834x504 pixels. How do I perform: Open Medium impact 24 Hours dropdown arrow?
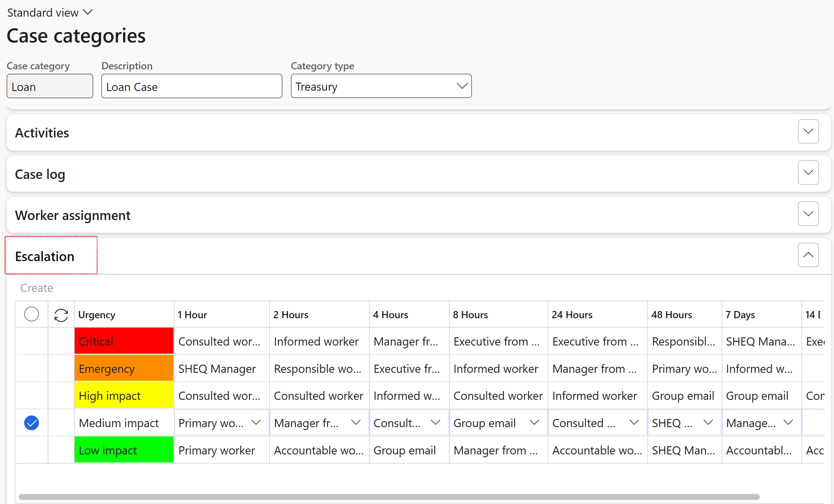coord(634,422)
